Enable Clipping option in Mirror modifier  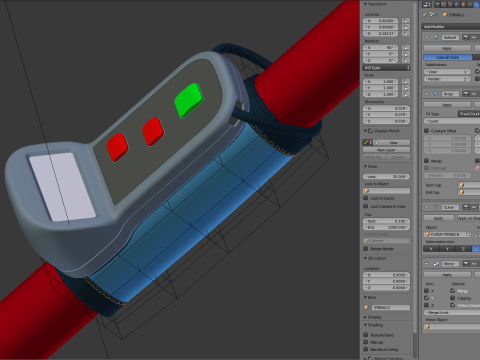[452, 298]
